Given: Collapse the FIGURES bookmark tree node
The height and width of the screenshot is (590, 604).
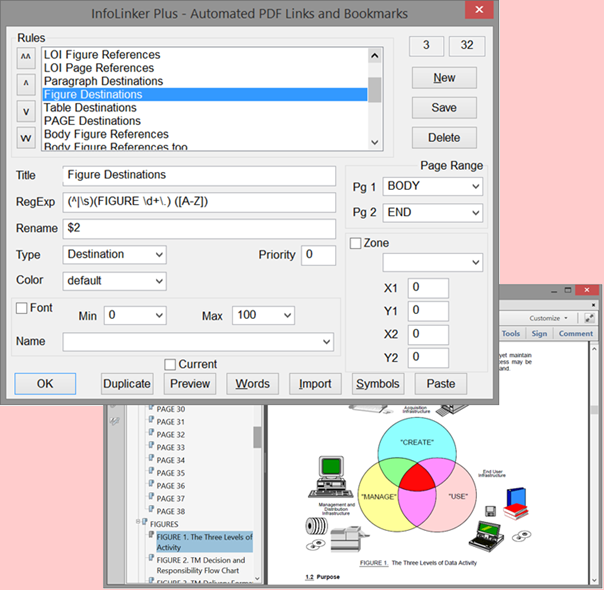Looking at the screenshot, I should tap(138, 522).
